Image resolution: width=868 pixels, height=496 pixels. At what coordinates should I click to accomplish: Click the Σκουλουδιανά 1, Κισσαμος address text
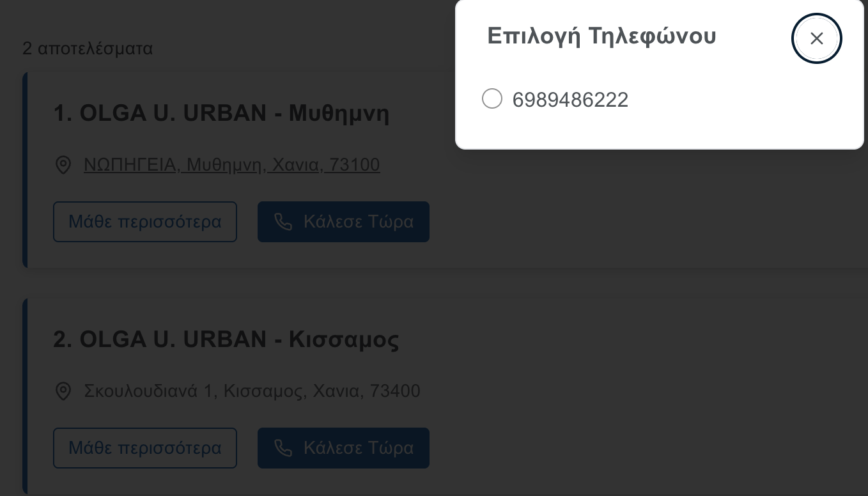(x=252, y=391)
